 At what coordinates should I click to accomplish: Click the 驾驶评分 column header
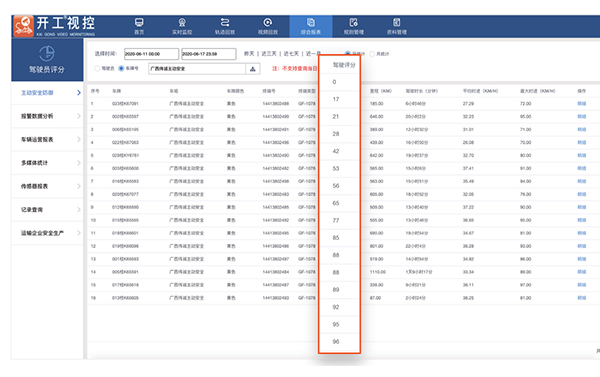pyautogui.click(x=344, y=65)
